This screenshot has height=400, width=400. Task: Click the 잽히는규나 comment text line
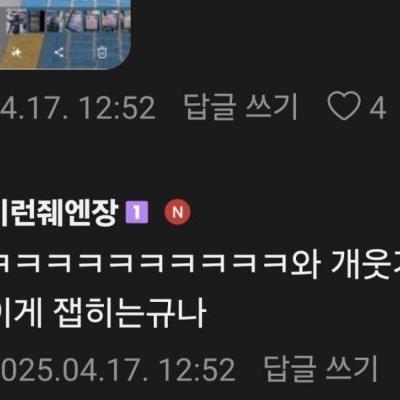[x=103, y=313]
